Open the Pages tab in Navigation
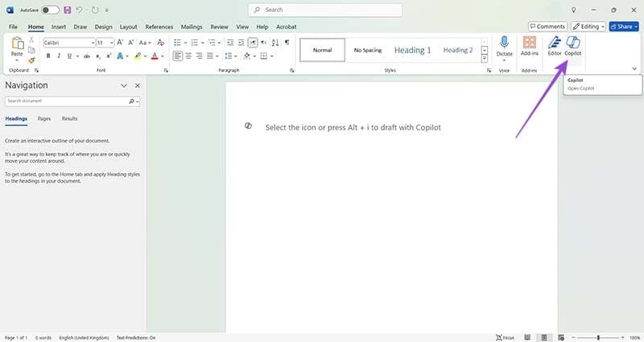The width and height of the screenshot is (644, 342). (44, 118)
